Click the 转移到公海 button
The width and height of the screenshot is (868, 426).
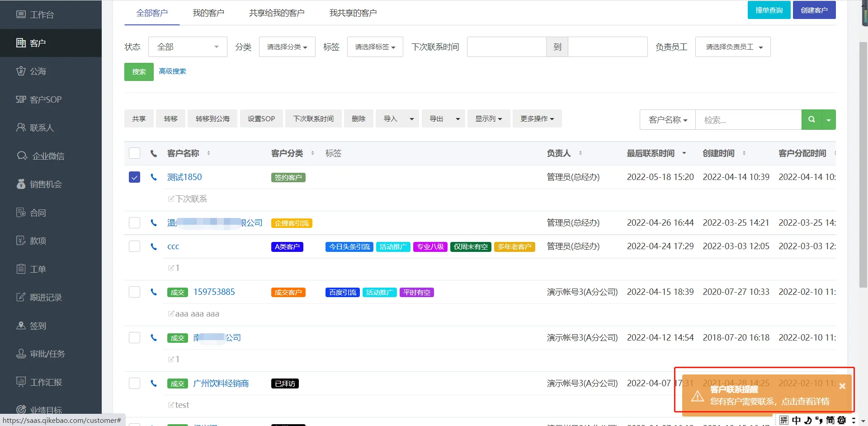pos(212,119)
